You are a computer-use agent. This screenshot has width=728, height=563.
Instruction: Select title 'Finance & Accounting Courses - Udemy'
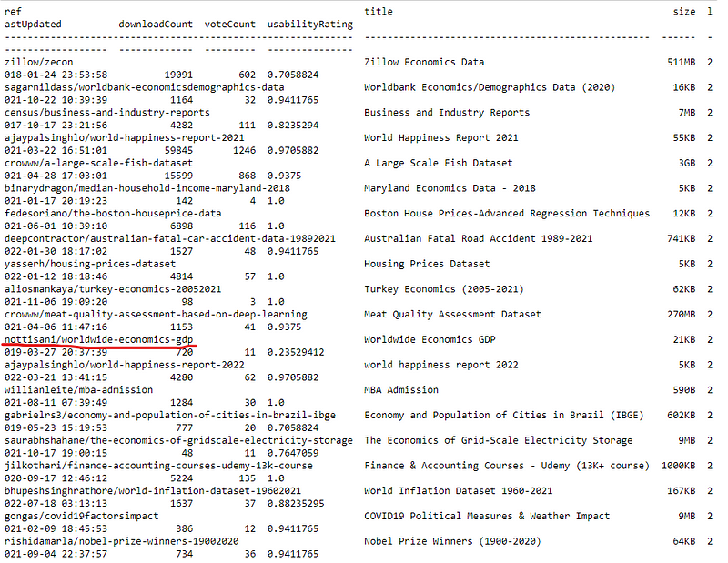tap(467, 466)
